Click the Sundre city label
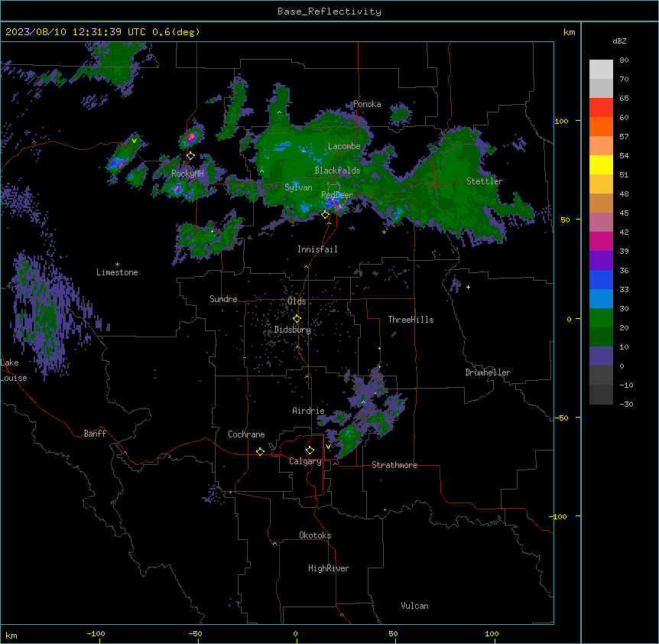The height and width of the screenshot is (644, 659). coord(223,299)
